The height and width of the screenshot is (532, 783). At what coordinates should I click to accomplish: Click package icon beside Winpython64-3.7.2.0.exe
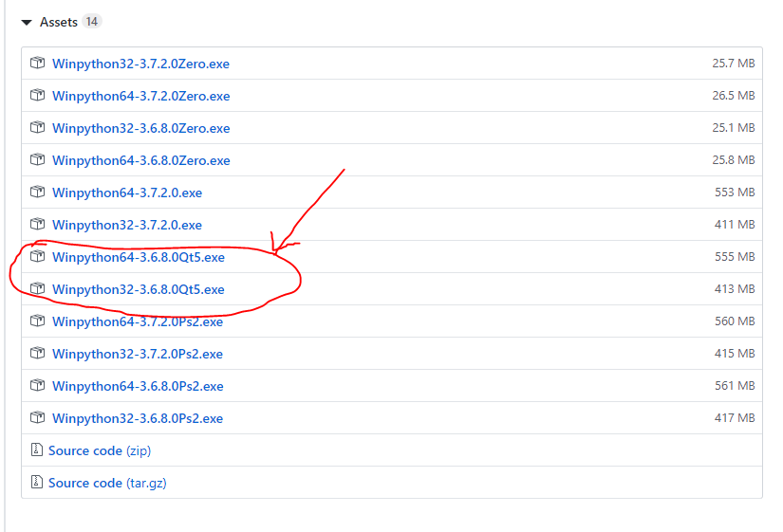(x=37, y=192)
